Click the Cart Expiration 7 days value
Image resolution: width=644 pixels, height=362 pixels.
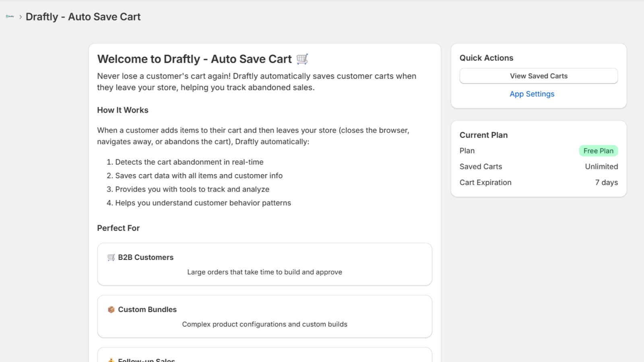coord(607,182)
